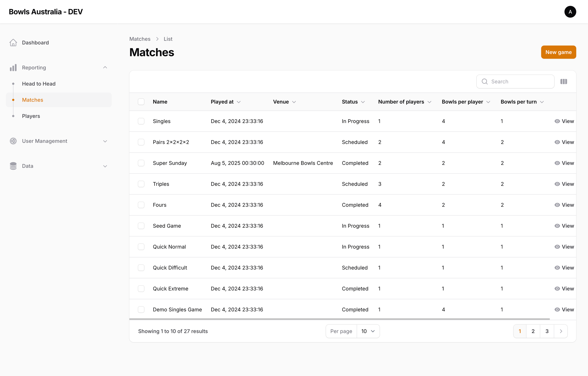Navigate to results page 3

point(547,331)
